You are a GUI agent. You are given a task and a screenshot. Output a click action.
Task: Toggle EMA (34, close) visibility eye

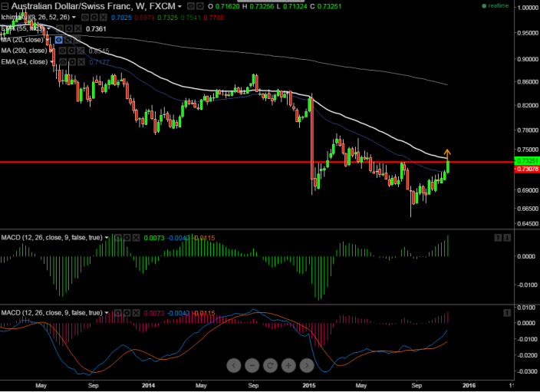coord(63,62)
